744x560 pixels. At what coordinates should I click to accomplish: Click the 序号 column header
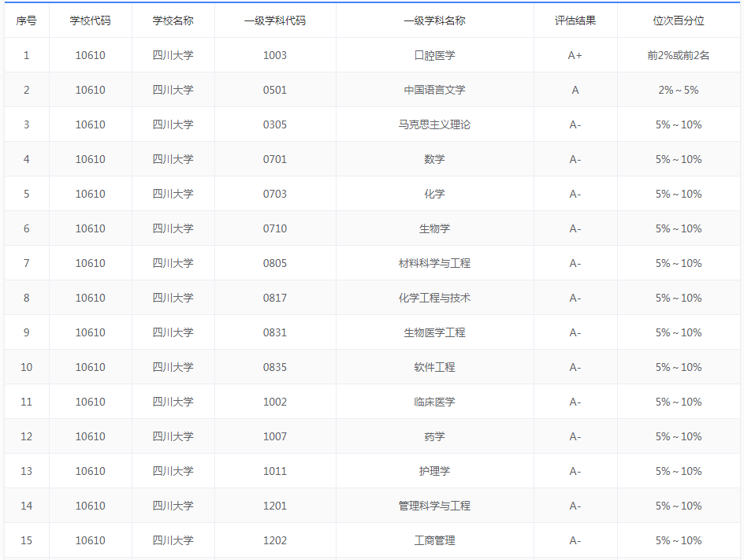[x=27, y=20]
